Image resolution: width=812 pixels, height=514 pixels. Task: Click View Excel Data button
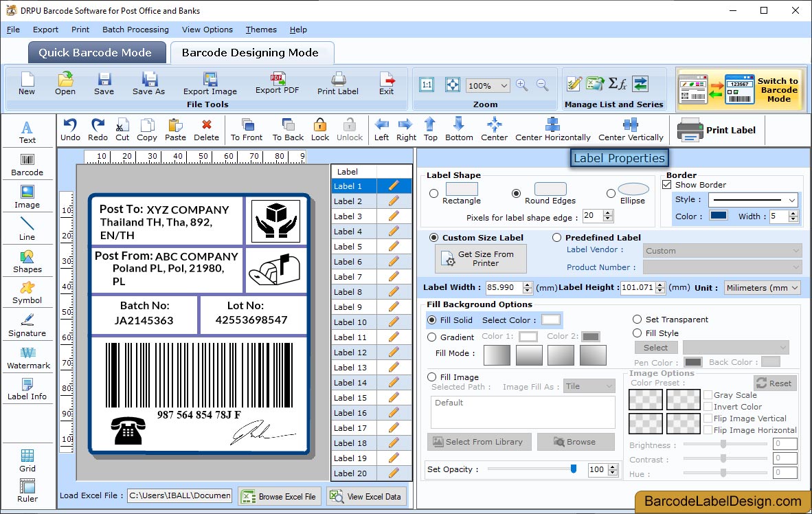point(367,496)
